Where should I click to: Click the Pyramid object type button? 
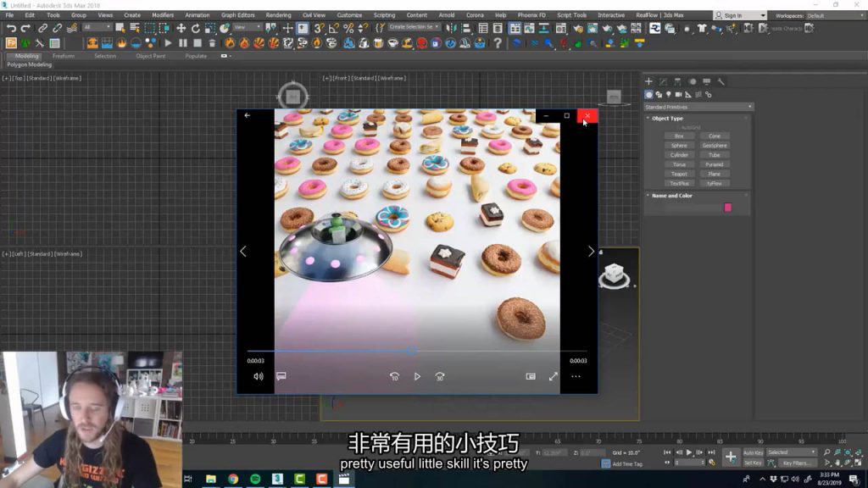coord(715,164)
